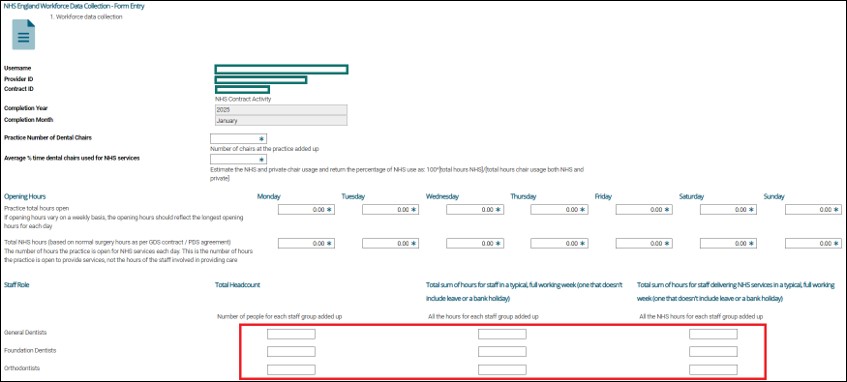The image size is (847, 382).
Task: Click the 'Total Headcount' column heading
Action: coord(238,285)
